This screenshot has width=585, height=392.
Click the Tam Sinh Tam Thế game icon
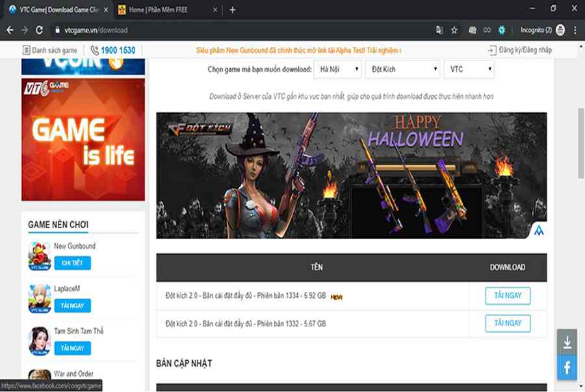pos(40,341)
